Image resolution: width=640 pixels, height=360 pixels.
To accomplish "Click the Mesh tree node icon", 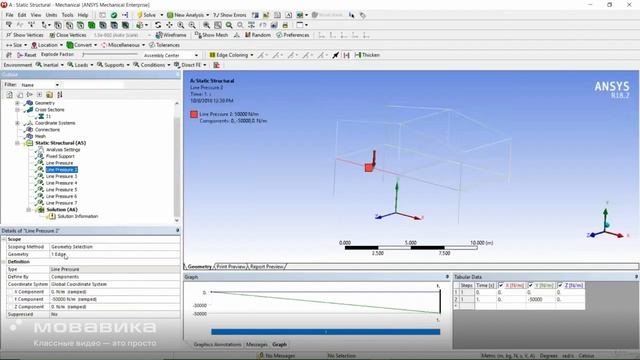I will click(x=29, y=136).
